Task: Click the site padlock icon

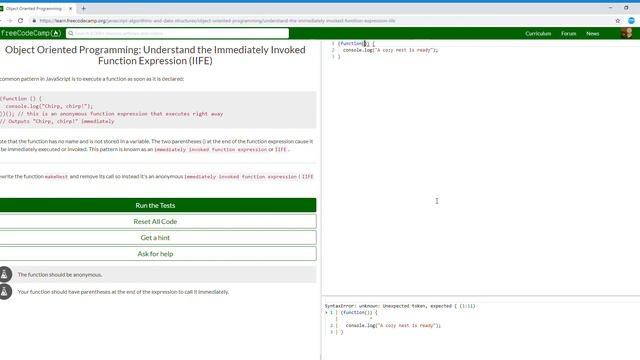Action: coord(34,20)
